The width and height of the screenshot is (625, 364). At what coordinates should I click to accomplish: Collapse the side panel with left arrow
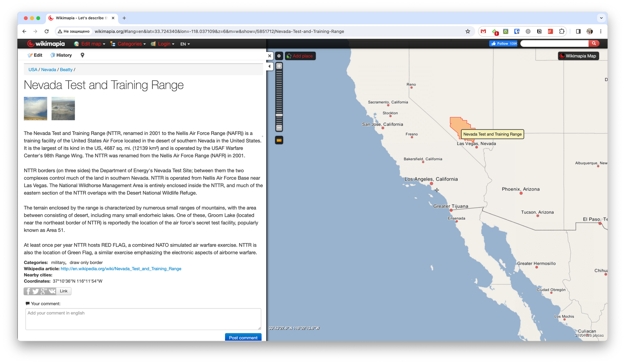pos(270,66)
